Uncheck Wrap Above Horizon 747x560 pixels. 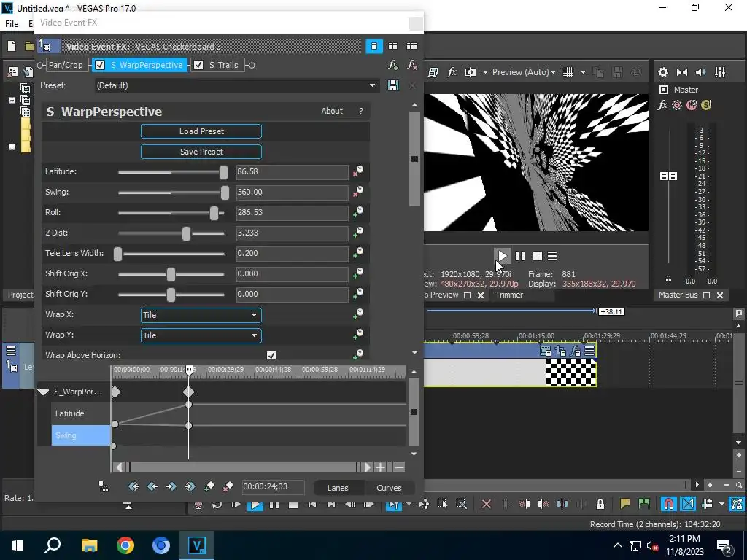point(271,356)
